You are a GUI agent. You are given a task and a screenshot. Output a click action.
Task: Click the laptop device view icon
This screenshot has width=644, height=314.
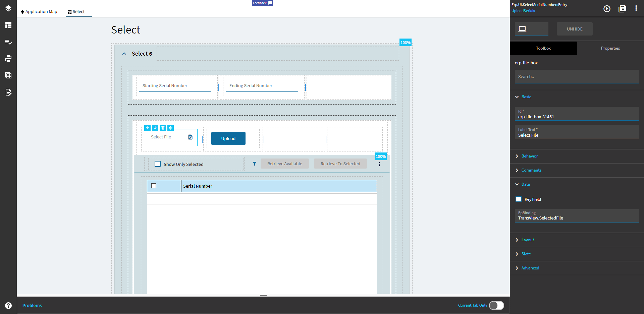(x=522, y=29)
